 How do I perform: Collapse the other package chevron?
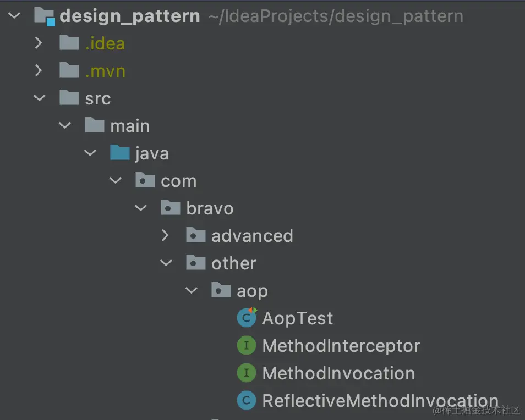166,263
